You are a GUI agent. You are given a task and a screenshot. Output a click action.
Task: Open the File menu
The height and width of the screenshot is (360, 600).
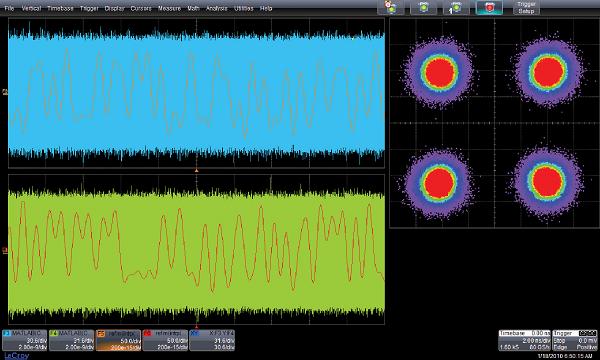click(9, 8)
